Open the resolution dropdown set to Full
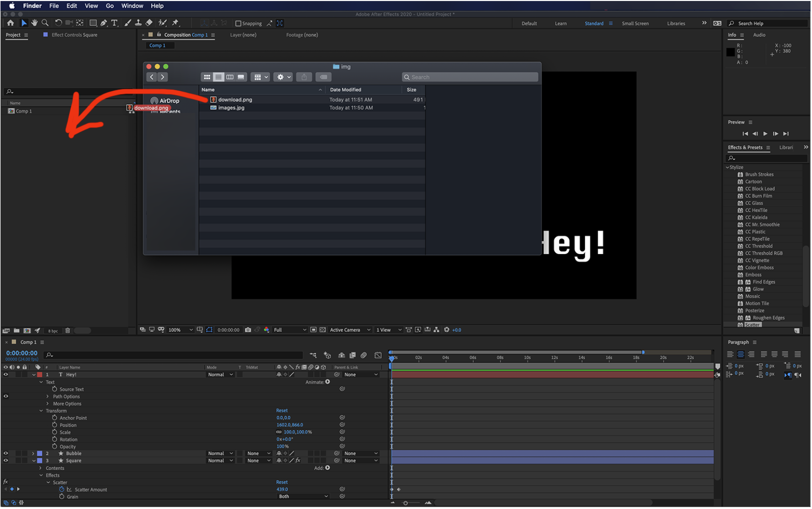This screenshot has height=509, width=812. [290, 330]
